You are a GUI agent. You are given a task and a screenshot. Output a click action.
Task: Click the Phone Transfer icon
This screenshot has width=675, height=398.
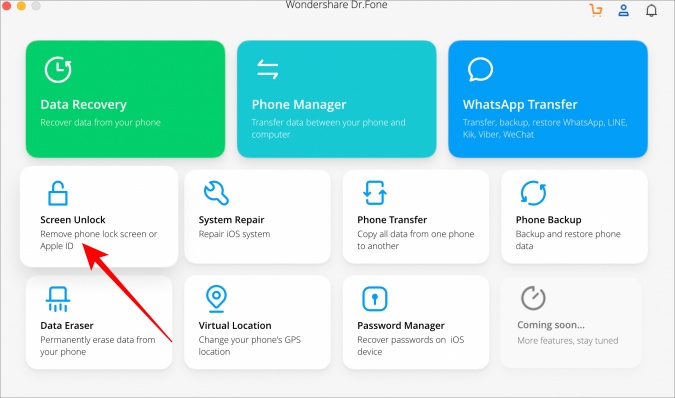[375, 193]
